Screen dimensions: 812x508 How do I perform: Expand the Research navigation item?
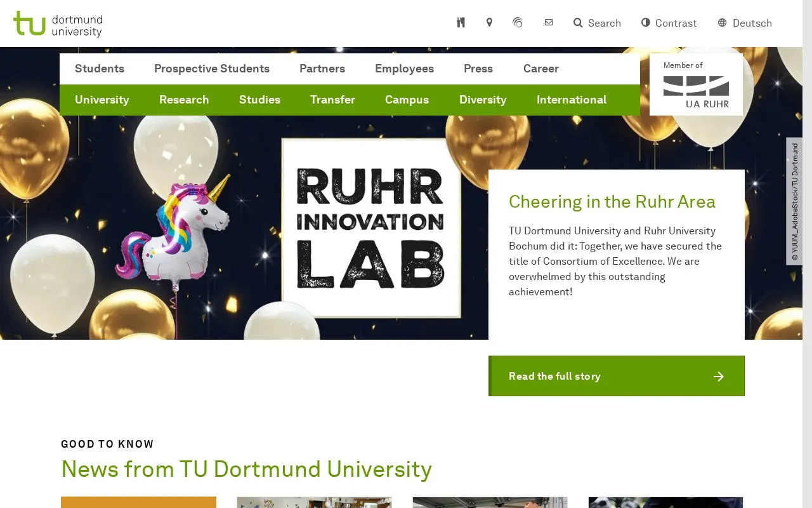pos(184,100)
